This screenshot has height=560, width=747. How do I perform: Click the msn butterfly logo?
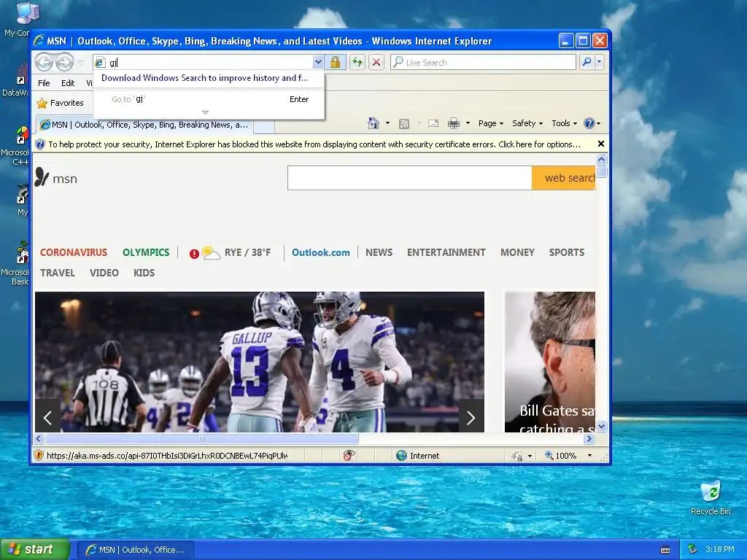tap(42, 177)
